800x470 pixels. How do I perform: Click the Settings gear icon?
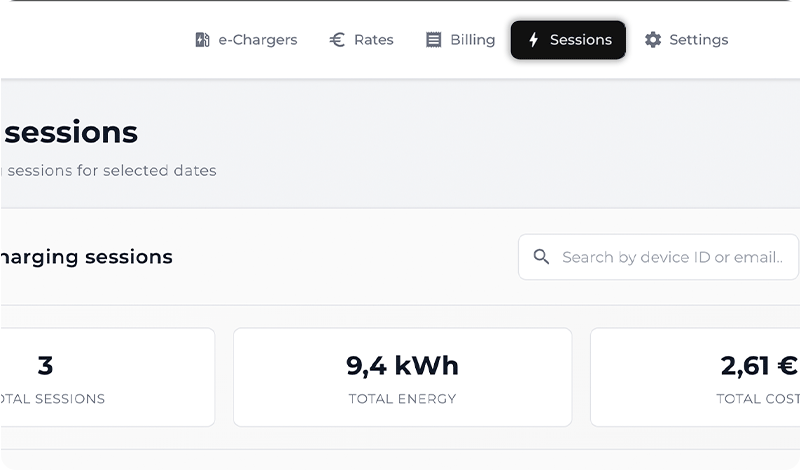tap(653, 40)
